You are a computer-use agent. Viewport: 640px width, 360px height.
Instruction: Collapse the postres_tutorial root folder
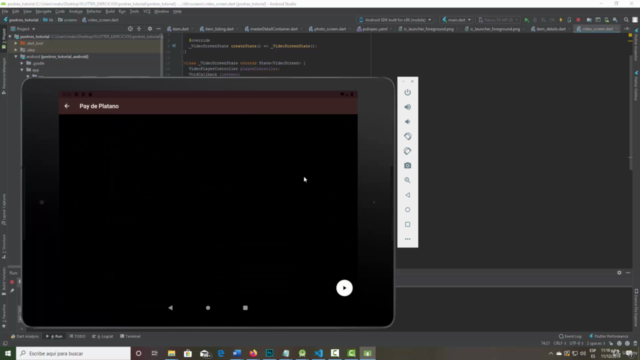click(x=10, y=36)
